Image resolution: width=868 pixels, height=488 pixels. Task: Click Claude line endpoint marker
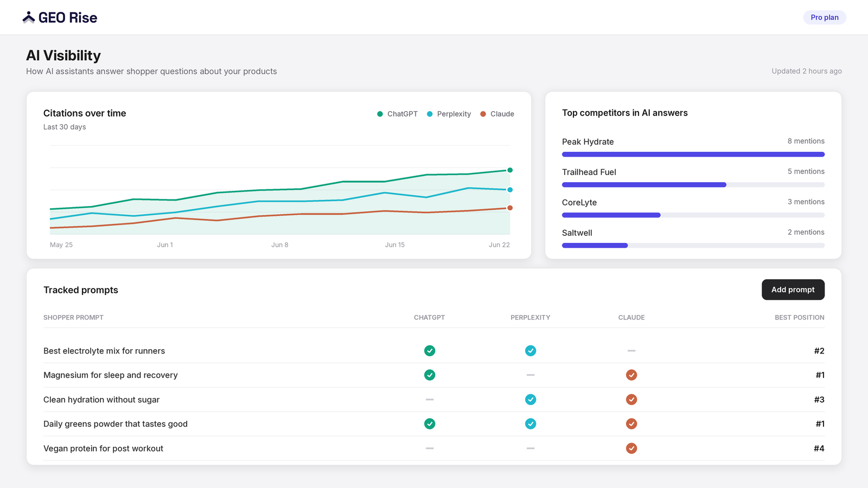510,208
